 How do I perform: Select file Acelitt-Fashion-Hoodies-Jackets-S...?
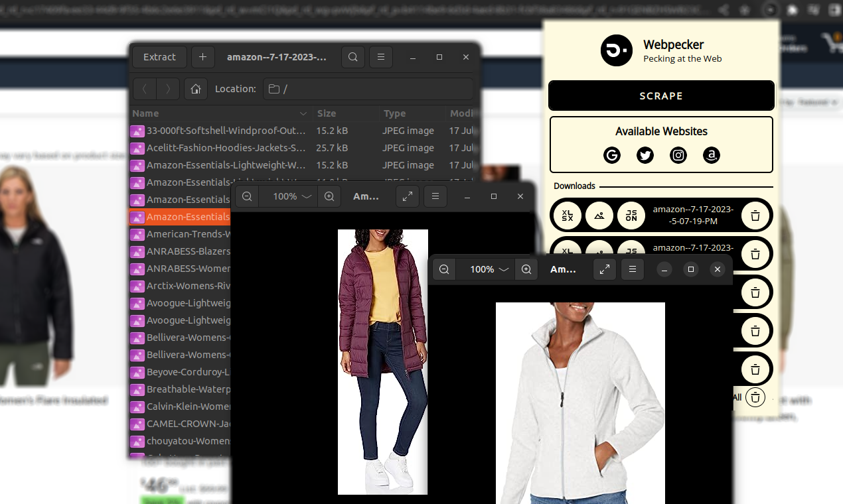pos(226,148)
